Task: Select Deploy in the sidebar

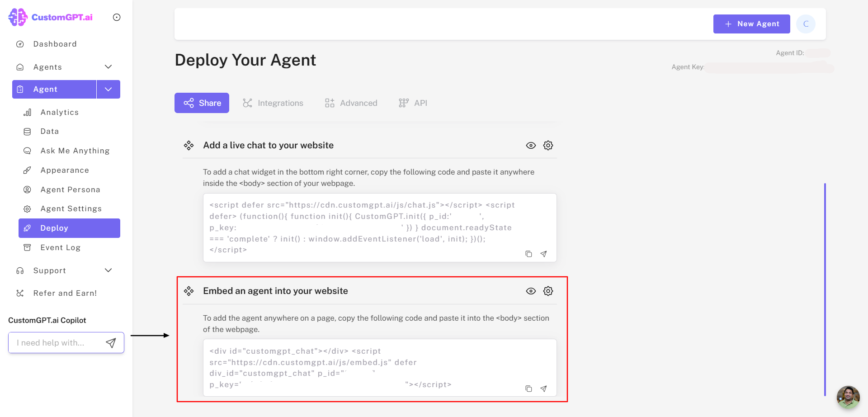Action: [69, 228]
